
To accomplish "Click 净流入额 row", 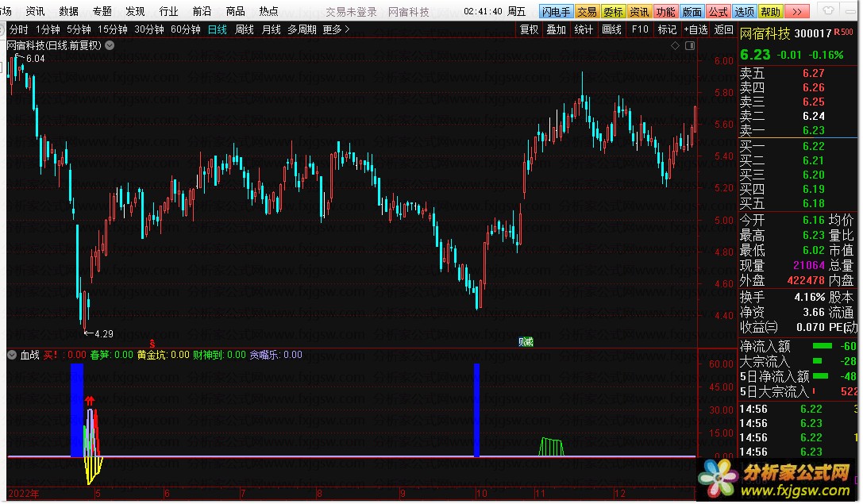I will (798, 346).
